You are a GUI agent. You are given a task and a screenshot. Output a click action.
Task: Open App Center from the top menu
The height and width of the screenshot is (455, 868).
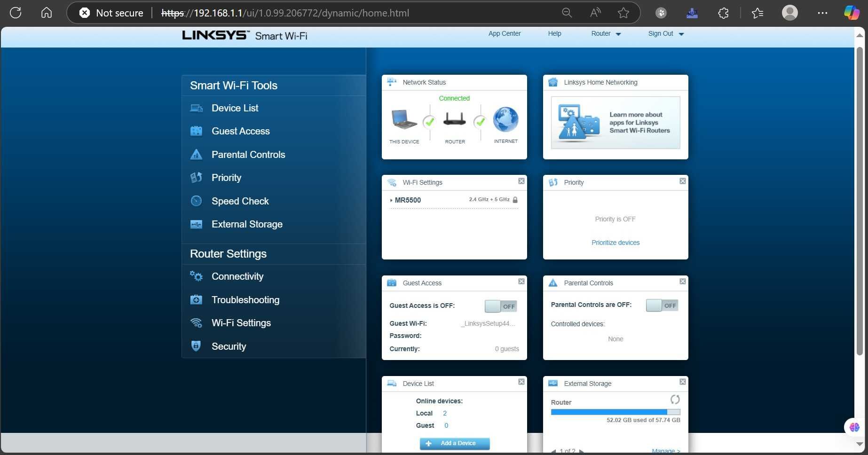click(x=505, y=34)
